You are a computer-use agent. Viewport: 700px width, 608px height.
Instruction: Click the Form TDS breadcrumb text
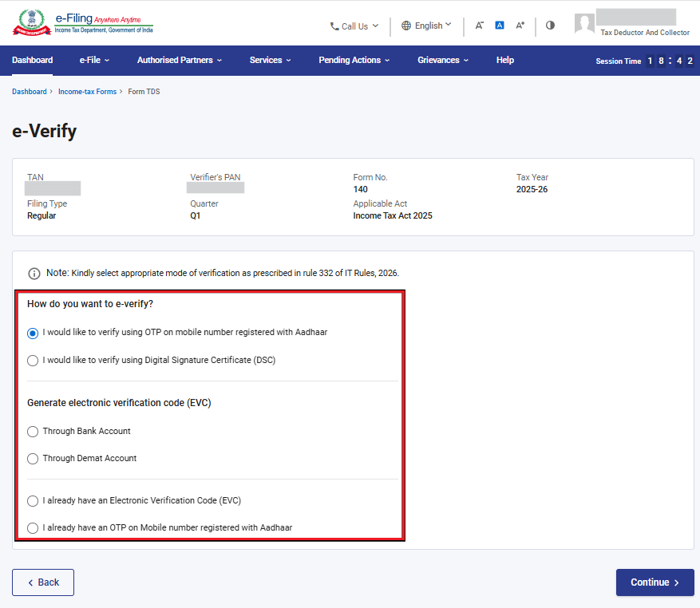point(144,92)
